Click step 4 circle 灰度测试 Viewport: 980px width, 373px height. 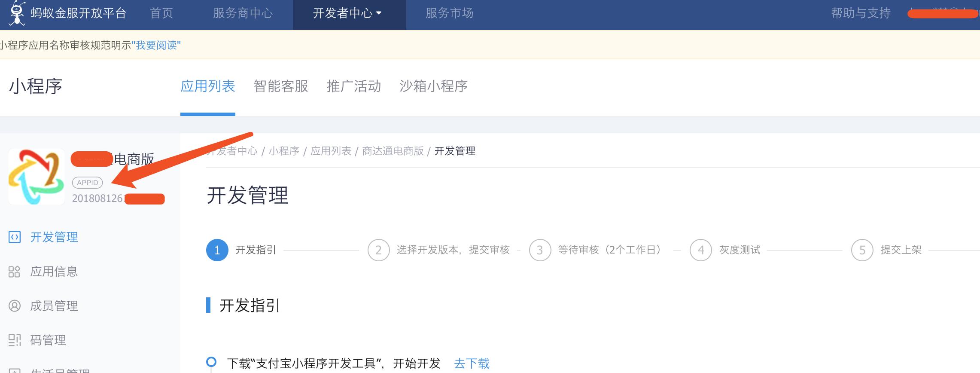[x=701, y=250]
